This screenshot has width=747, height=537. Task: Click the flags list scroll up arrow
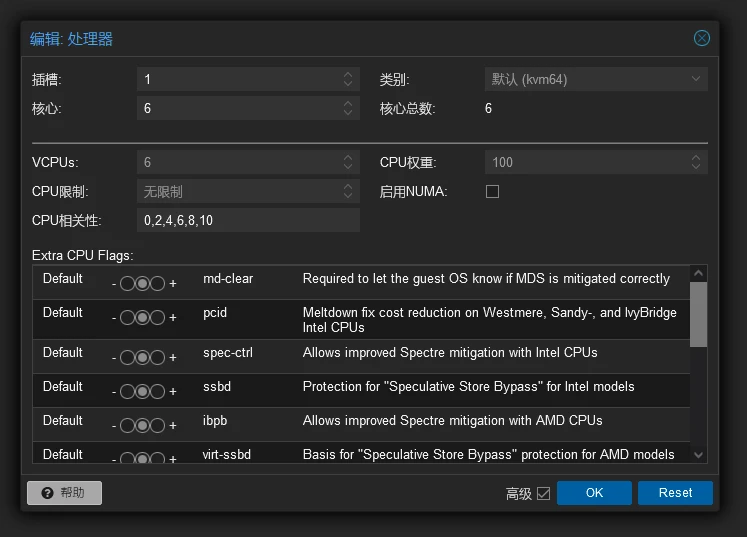pos(698,274)
